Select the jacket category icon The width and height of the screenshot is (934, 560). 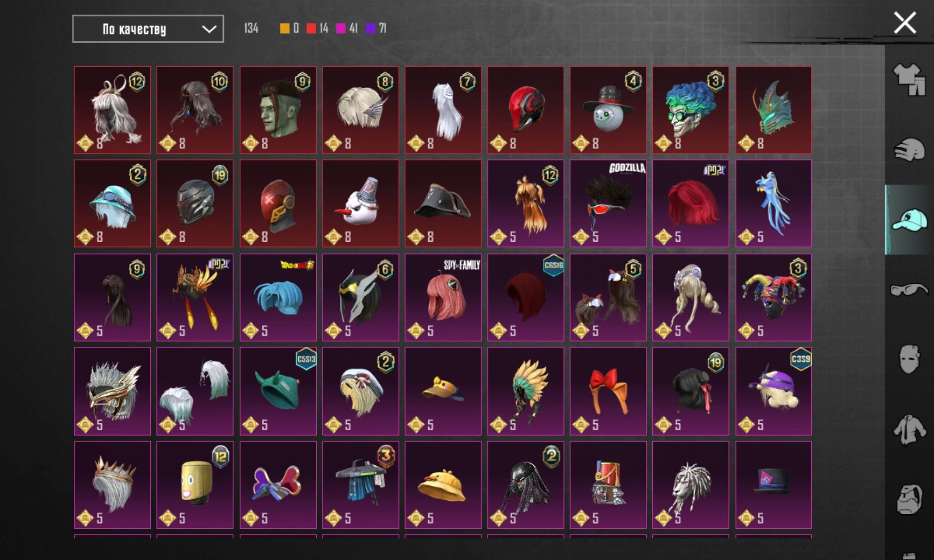(909, 430)
